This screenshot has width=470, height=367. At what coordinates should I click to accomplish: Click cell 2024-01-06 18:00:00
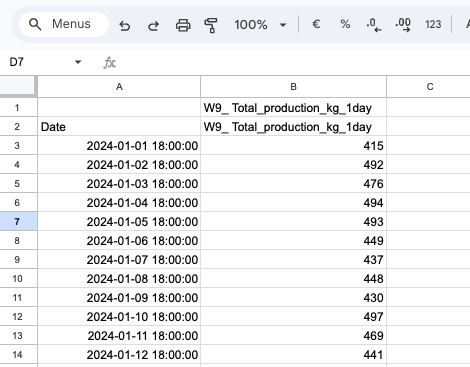(119, 241)
